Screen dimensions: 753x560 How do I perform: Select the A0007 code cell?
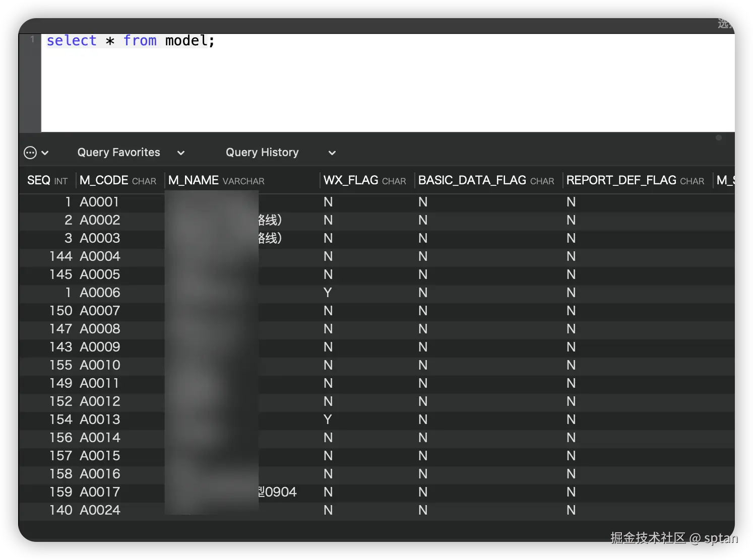coord(100,311)
